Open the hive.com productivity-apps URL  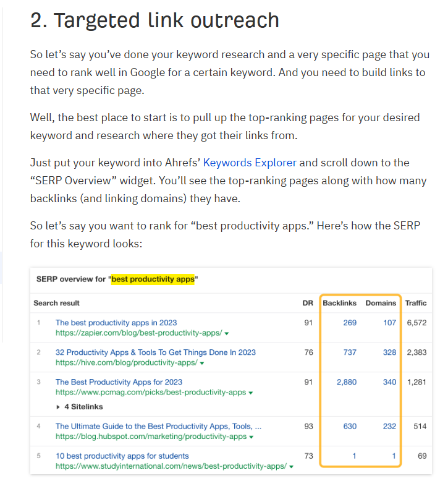(x=127, y=362)
